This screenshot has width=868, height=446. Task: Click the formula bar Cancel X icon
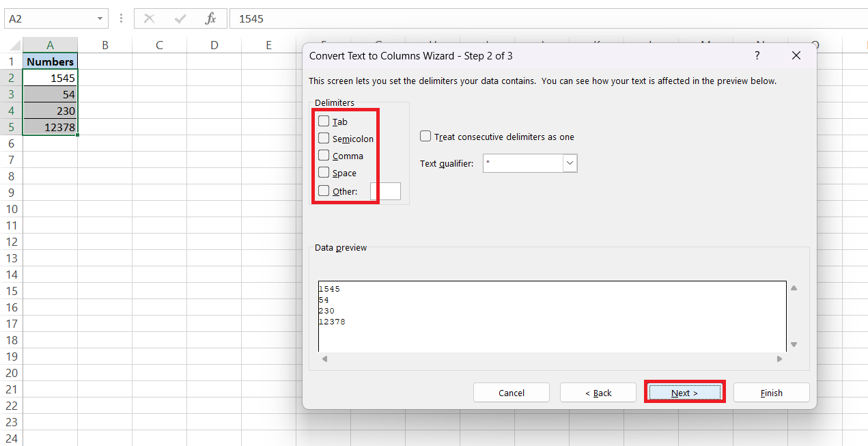click(x=150, y=18)
